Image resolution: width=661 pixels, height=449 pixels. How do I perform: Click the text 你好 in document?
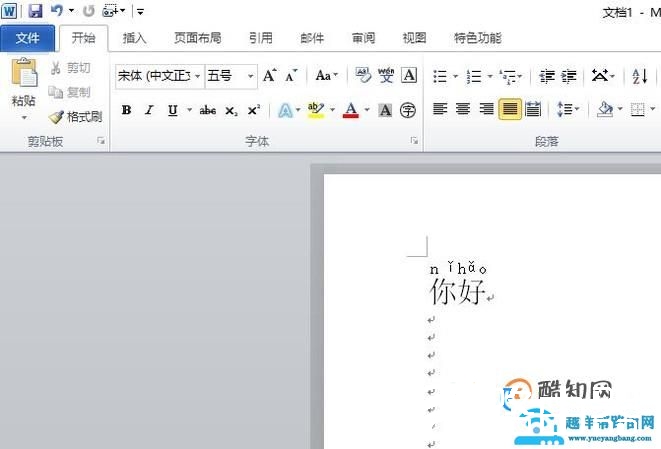[457, 291]
